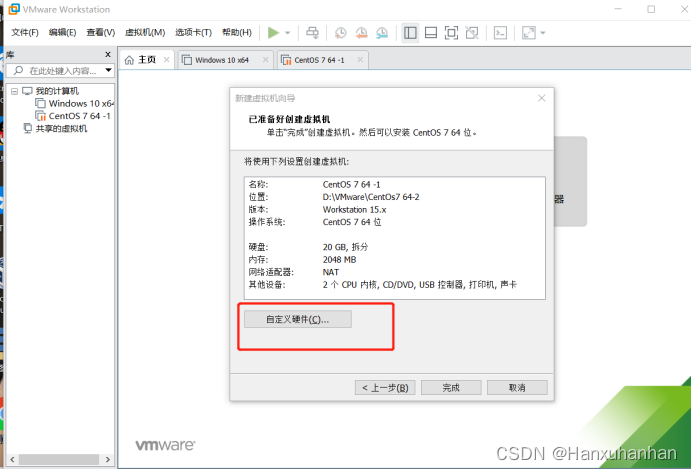Close the 主页 tab

pos(166,60)
